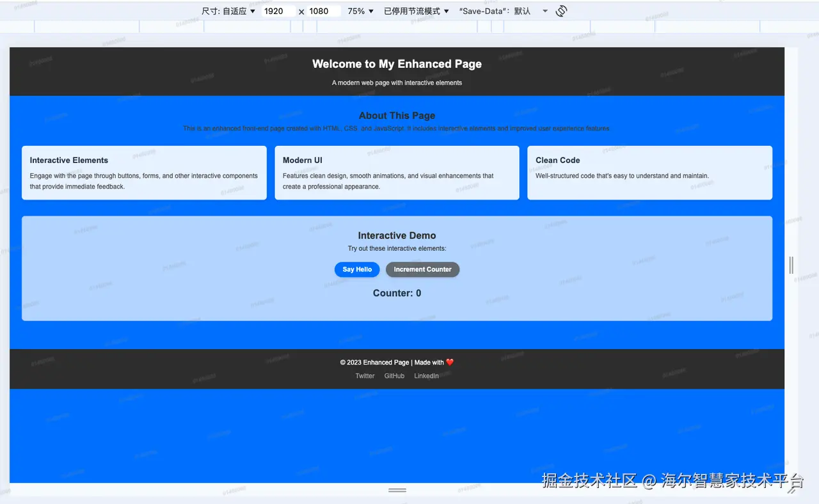Click the bottom viewport resize handle

(397, 490)
